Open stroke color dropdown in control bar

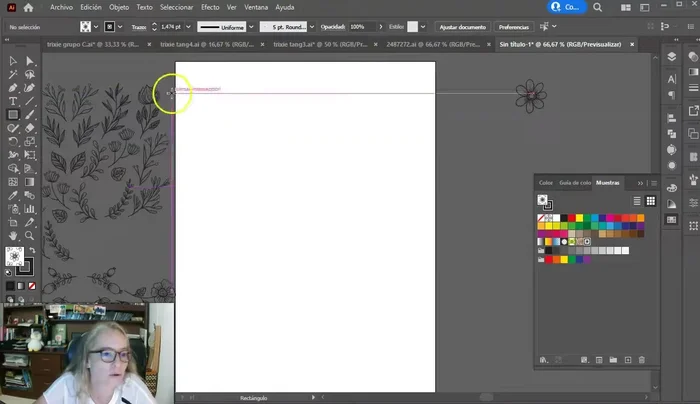(120, 27)
